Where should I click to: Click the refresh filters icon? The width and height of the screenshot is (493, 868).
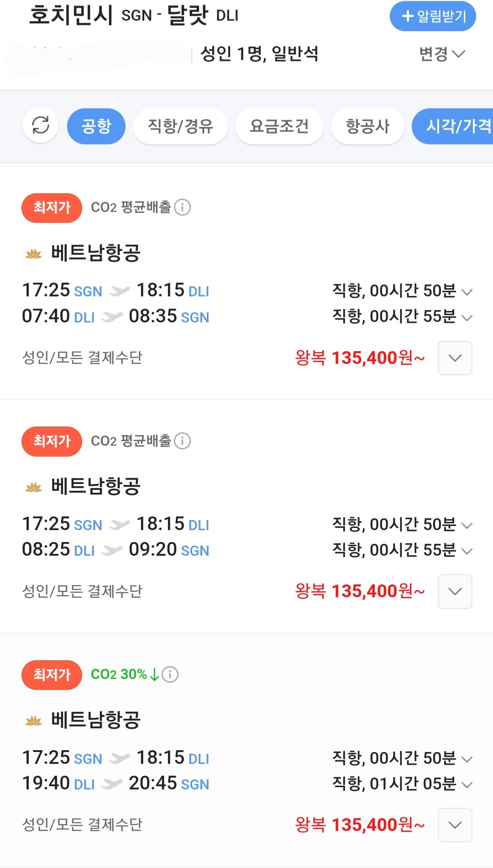[41, 126]
